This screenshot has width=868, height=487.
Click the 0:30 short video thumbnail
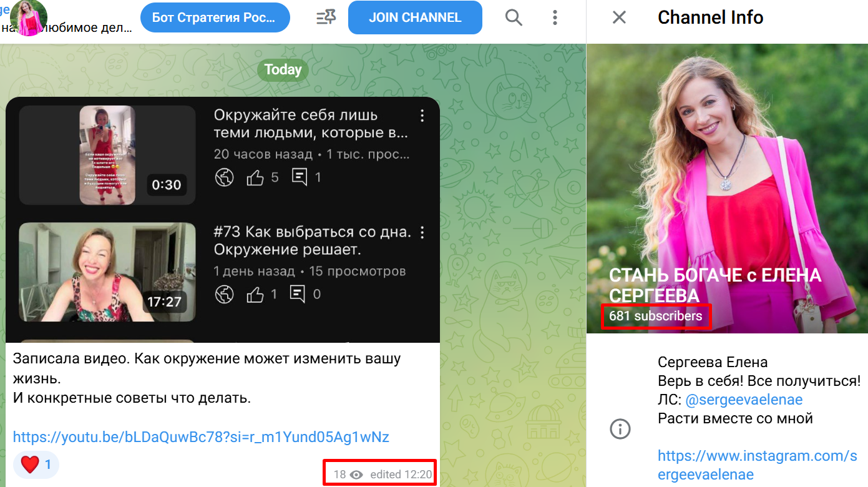107,155
